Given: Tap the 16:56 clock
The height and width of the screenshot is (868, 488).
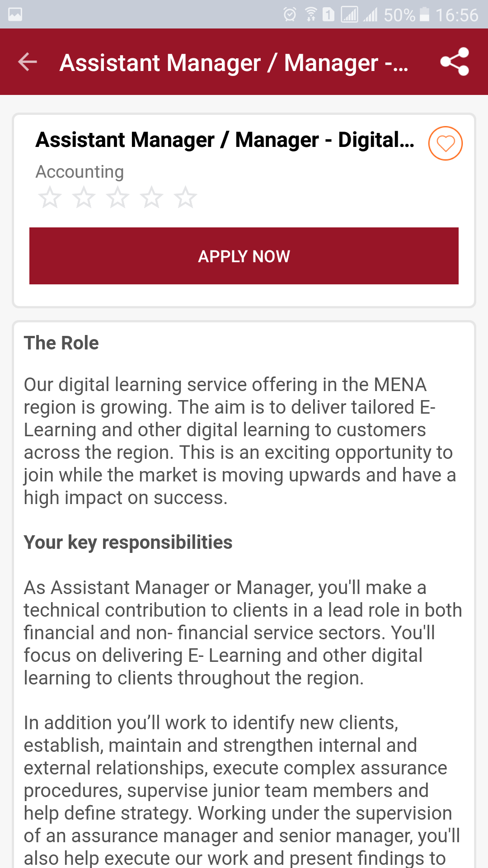Looking at the screenshot, I should 456,15.
